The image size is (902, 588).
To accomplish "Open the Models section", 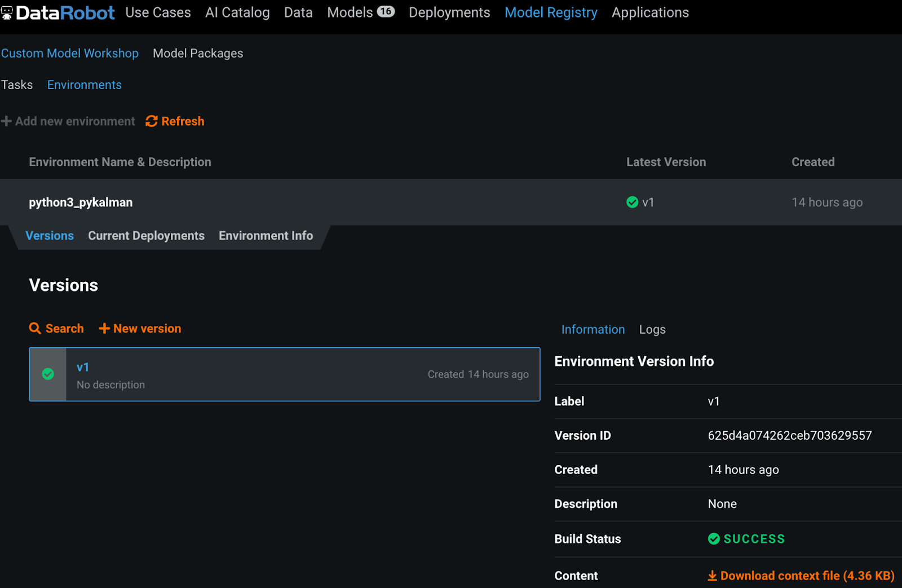I will click(x=350, y=12).
